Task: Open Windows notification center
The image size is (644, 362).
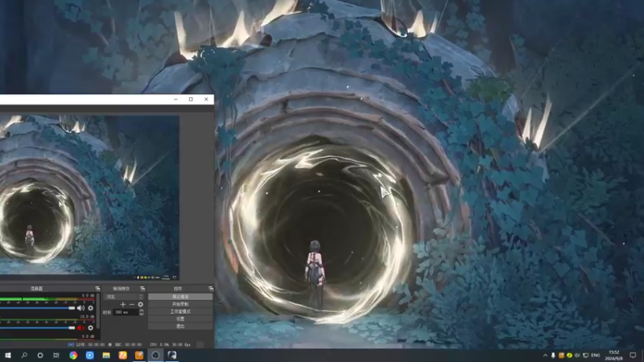Action: pyautogui.click(x=633, y=355)
